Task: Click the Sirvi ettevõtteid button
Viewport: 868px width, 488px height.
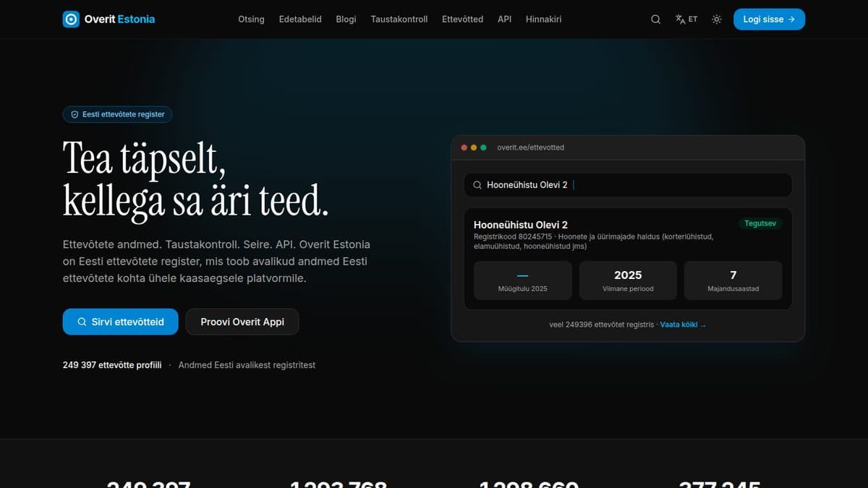Action: (120, 322)
